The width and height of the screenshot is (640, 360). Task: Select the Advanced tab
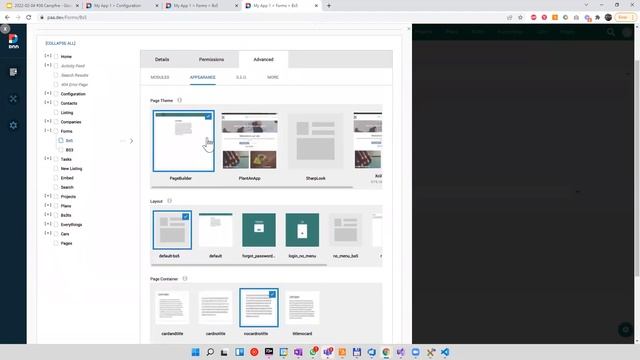pyautogui.click(x=263, y=59)
